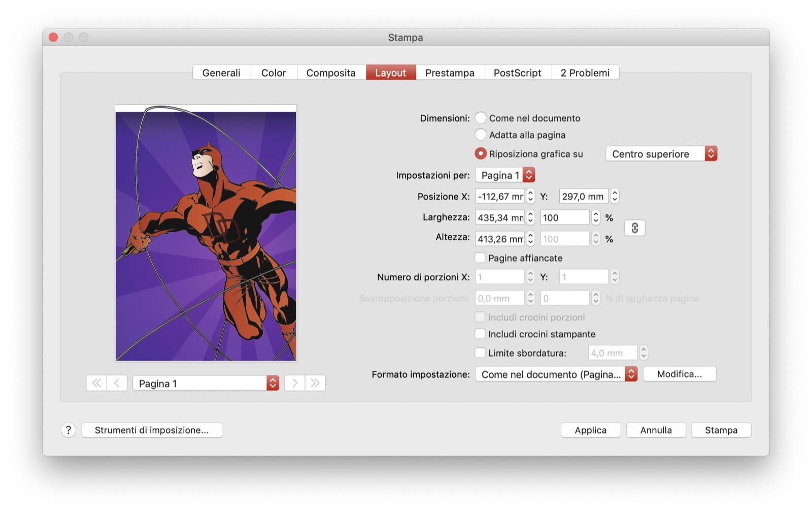Click the Applica button
This screenshot has width=812, height=512.
pyautogui.click(x=591, y=430)
